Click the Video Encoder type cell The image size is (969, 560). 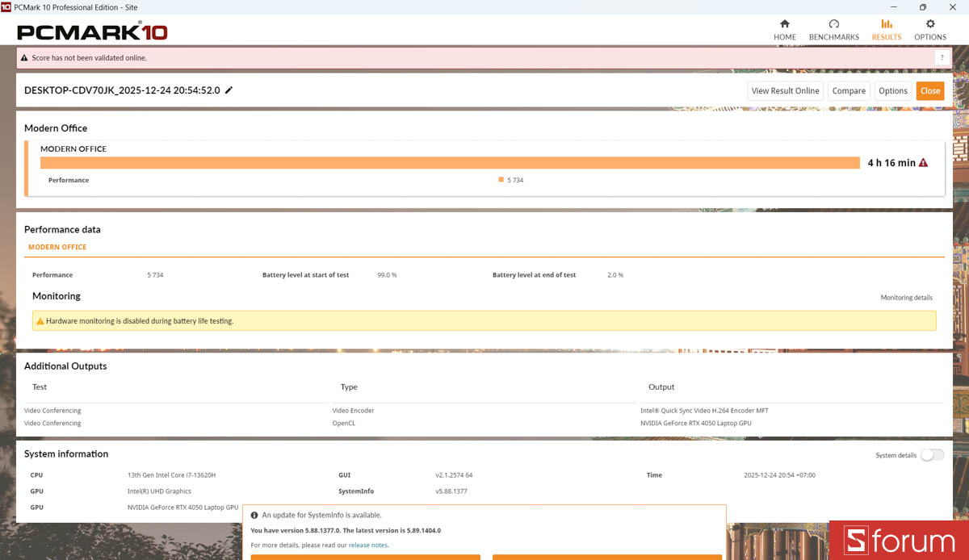tap(353, 411)
